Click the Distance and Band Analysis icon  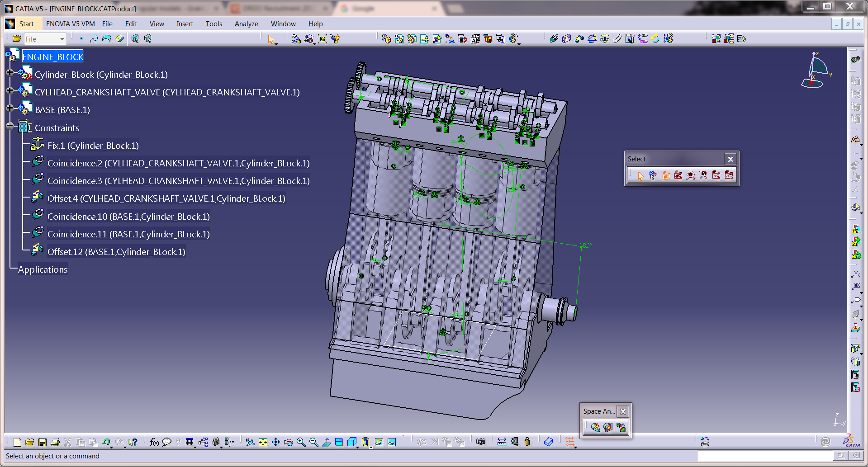click(621, 427)
